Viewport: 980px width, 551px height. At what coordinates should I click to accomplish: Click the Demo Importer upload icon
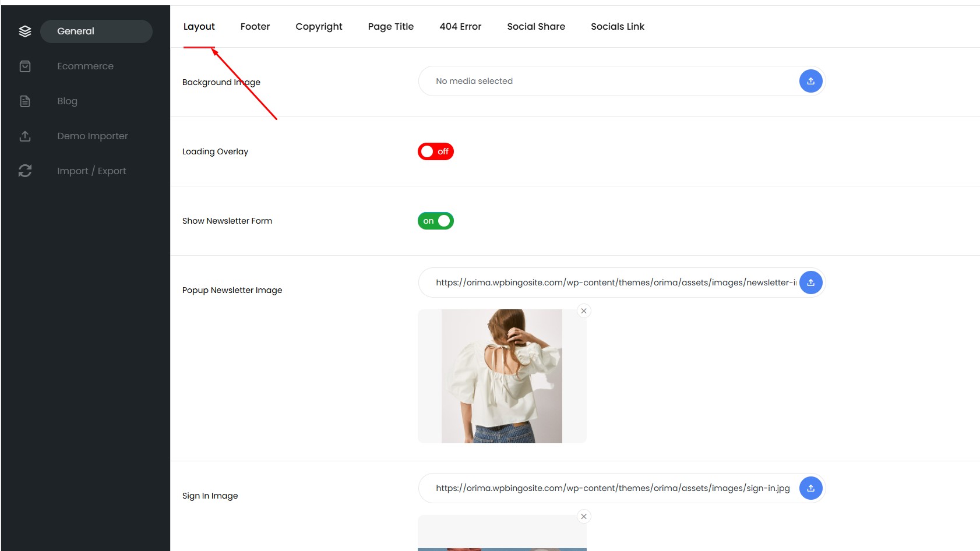25,136
